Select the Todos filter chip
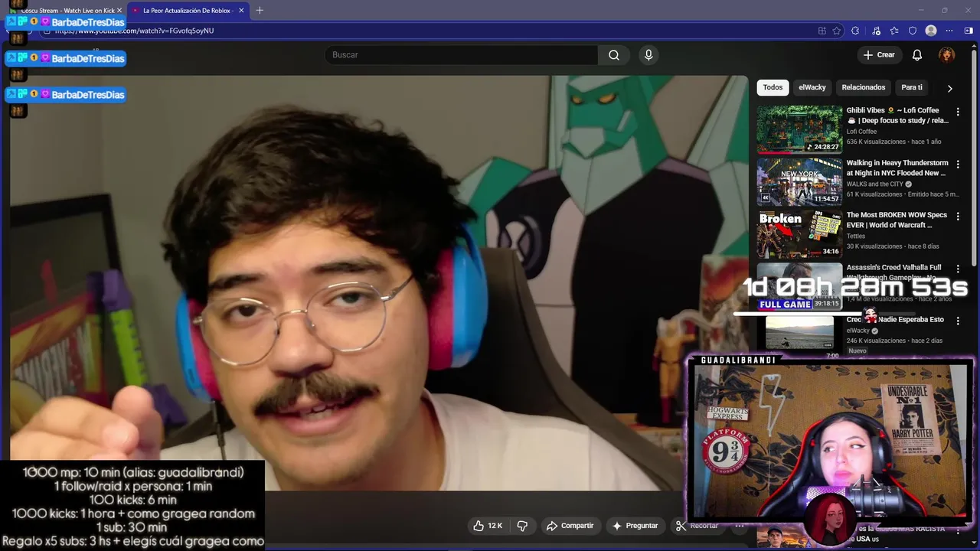Viewport: 980px width, 551px height. pyautogui.click(x=773, y=87)
